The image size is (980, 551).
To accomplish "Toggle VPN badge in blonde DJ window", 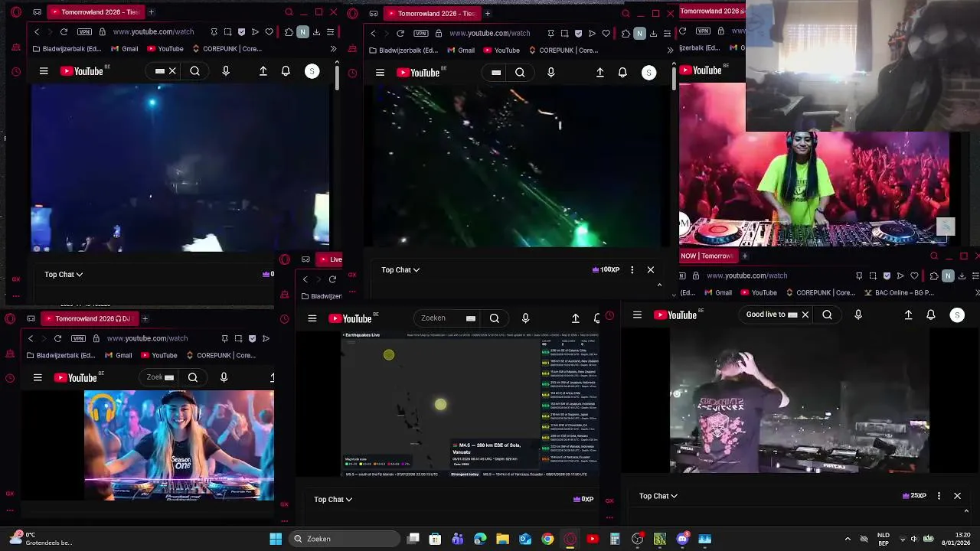I will click(x=78, y=338).
